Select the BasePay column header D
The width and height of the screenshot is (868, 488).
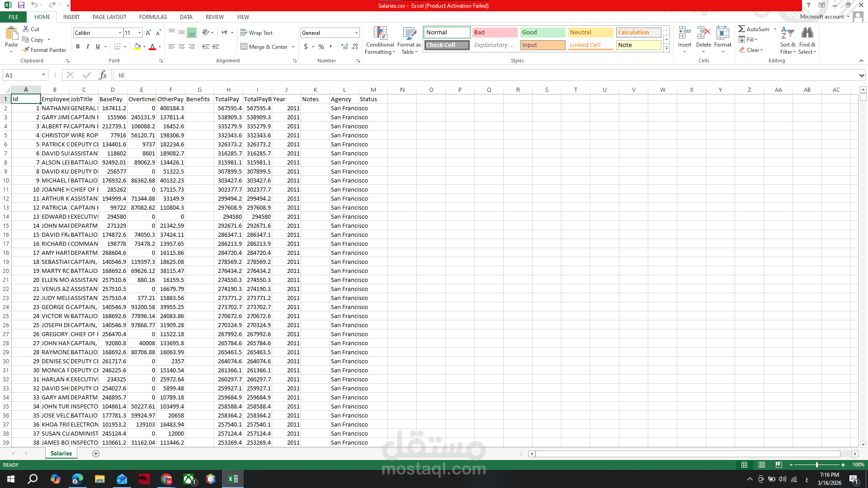coord(113,89)
